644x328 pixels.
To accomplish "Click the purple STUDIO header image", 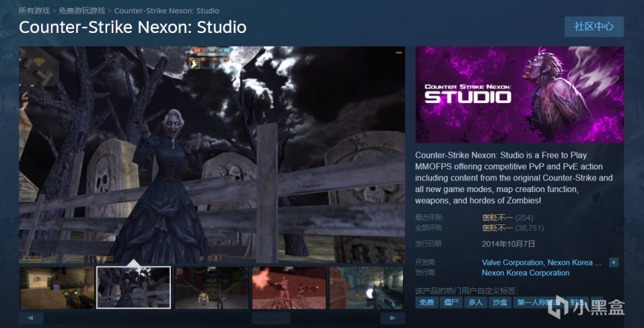I will tap(520, 95).
